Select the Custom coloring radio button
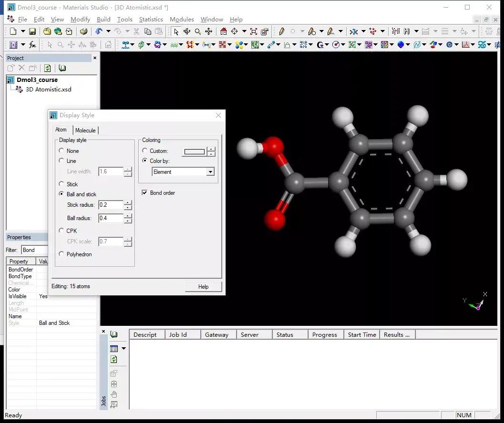 coord(145,151)
